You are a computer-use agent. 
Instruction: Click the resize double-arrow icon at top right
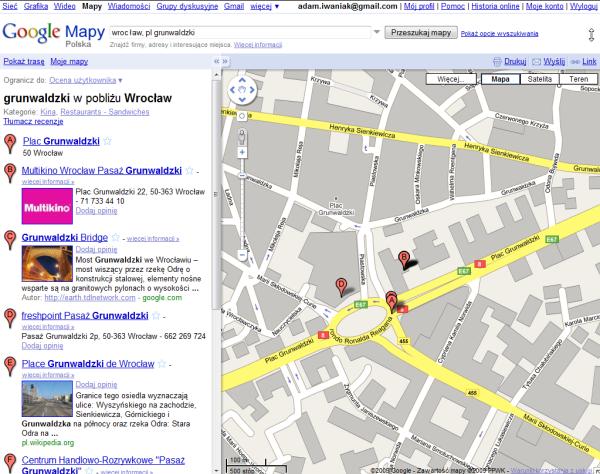tap(591, 34)
